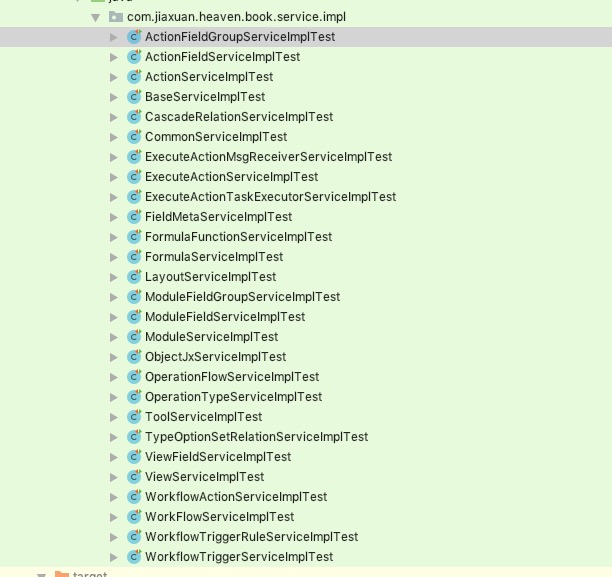Click the class icon of OperationTypeServiceImplTest
This screenshot has height=577, width=612.
(134, 397)
